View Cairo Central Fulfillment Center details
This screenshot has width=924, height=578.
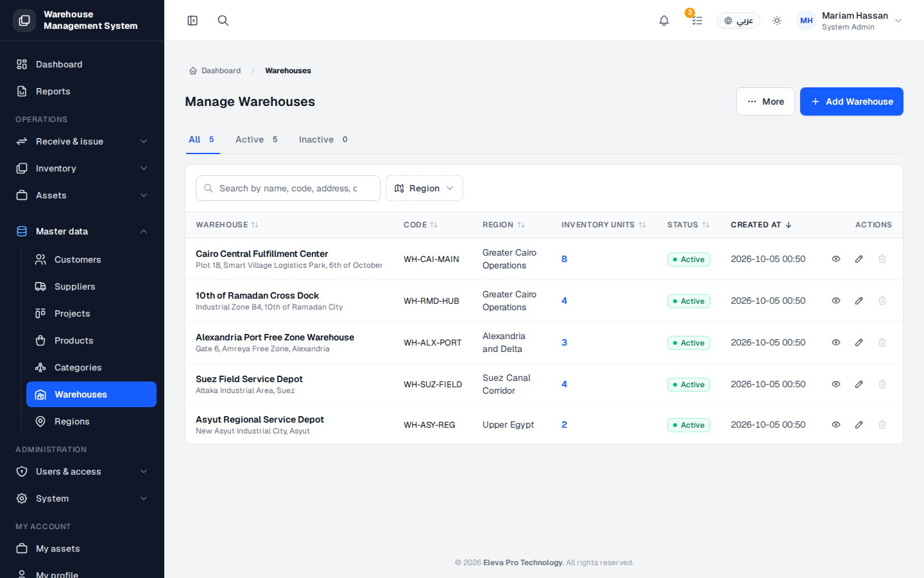pyautogui.click(x=836, y=259)
